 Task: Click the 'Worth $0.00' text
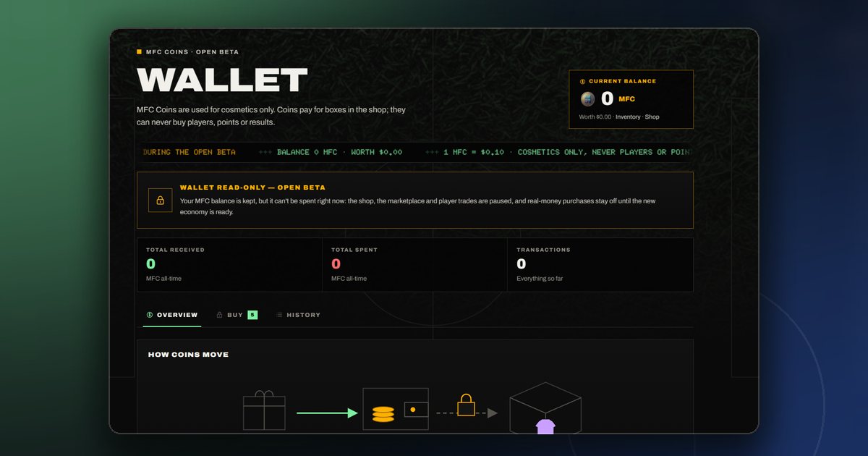pos(595,117)
